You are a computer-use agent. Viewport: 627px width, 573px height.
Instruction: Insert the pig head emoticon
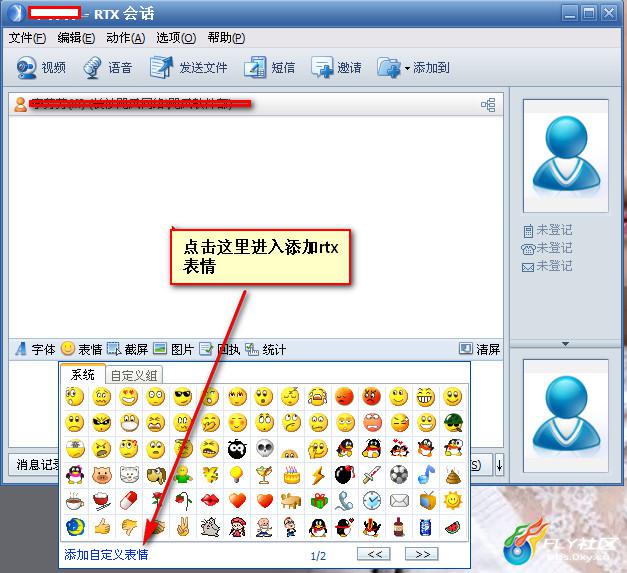point(102,475)
